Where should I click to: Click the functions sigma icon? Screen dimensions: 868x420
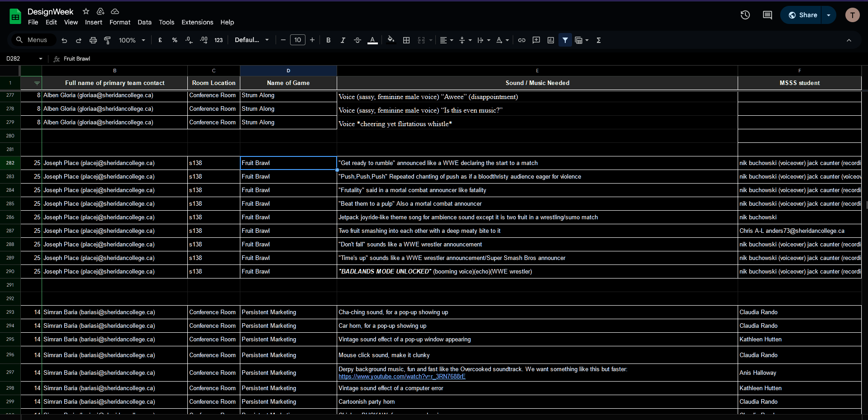point(598,40)
